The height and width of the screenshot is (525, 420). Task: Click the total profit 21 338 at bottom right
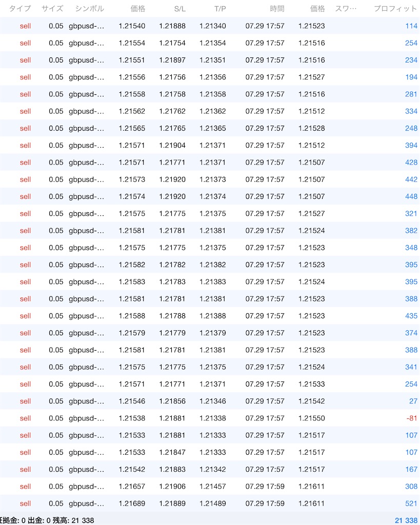coord(406,521)
